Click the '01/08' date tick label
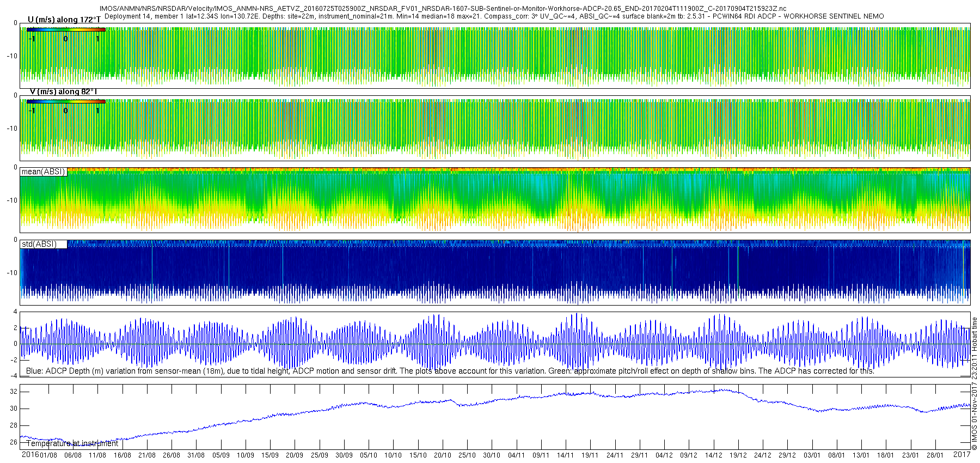 (48, 455)
